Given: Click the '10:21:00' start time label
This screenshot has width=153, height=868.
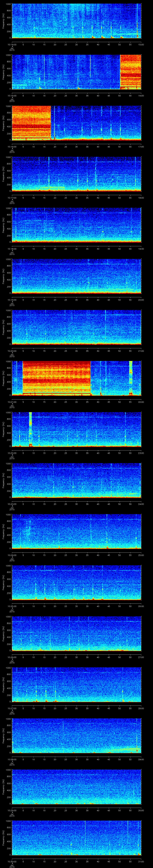Looking at the screenshot, I should pos(12,402).
